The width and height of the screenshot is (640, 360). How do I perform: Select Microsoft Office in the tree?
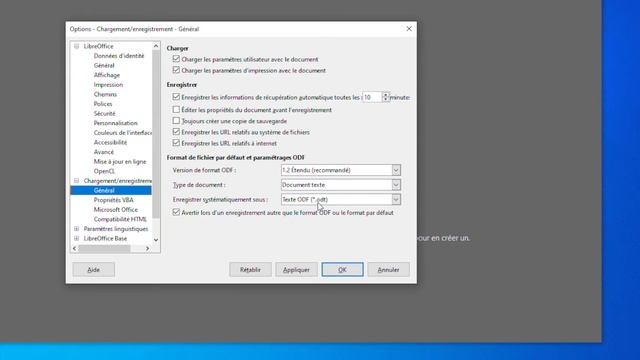116,209
